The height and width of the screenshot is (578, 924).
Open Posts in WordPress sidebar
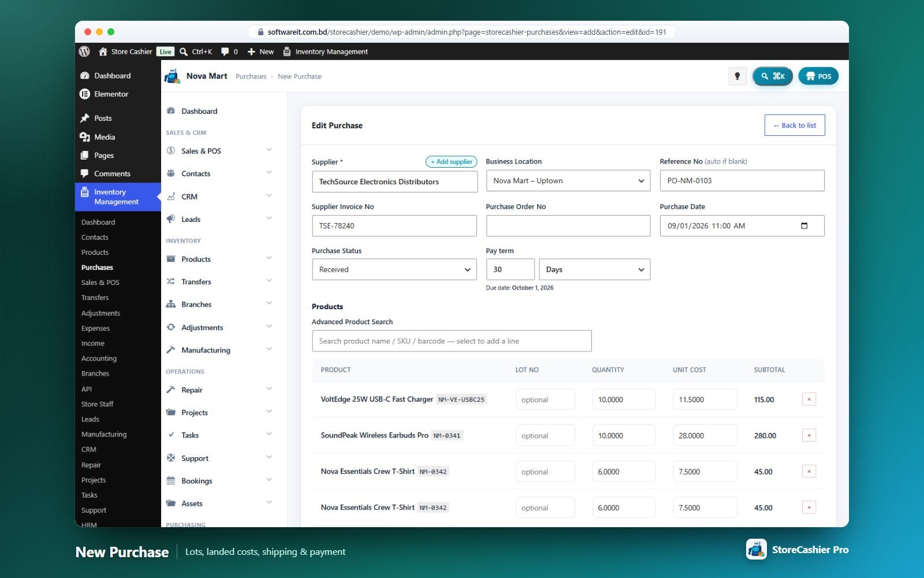pyautogui.click(x=103, y=118)
